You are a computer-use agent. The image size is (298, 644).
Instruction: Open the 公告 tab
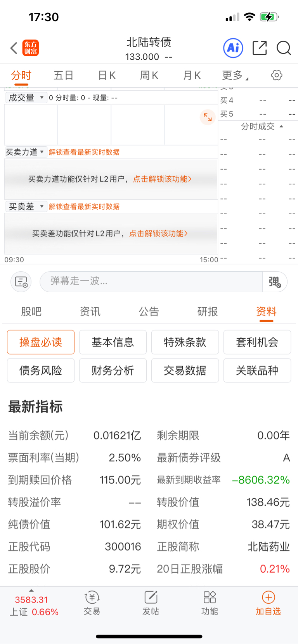[x=149, y=312]
